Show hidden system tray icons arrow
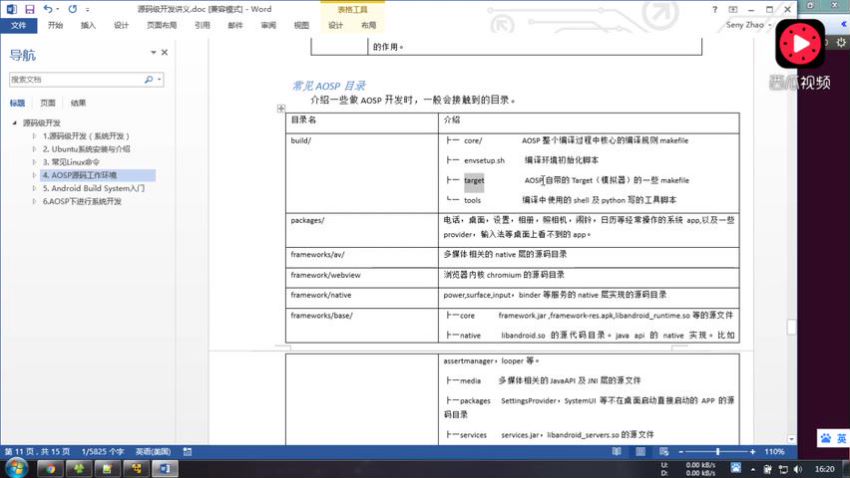 click(752, 469)
